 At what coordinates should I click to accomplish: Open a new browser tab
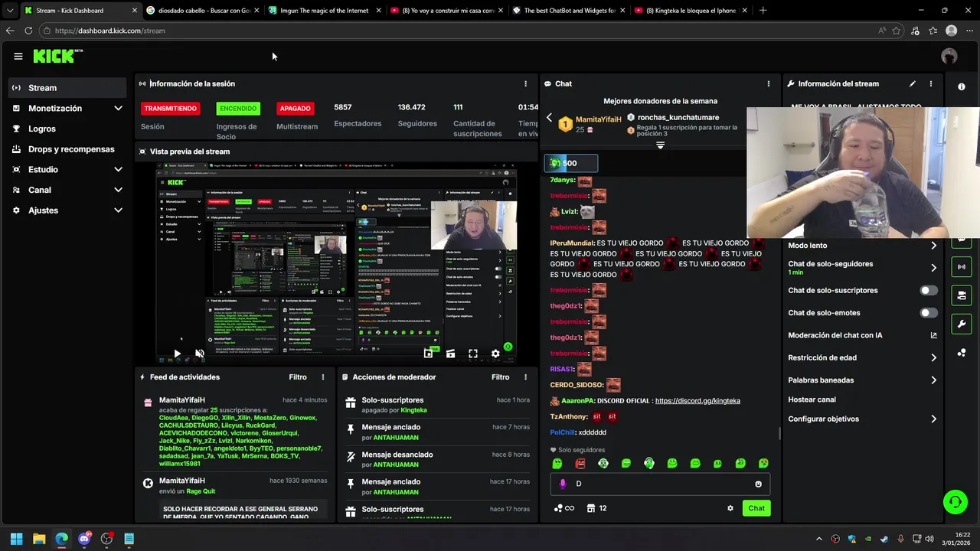[763, 11]
